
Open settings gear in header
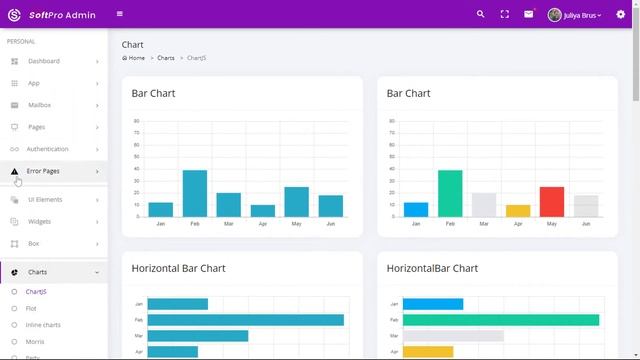pos(620,15)
